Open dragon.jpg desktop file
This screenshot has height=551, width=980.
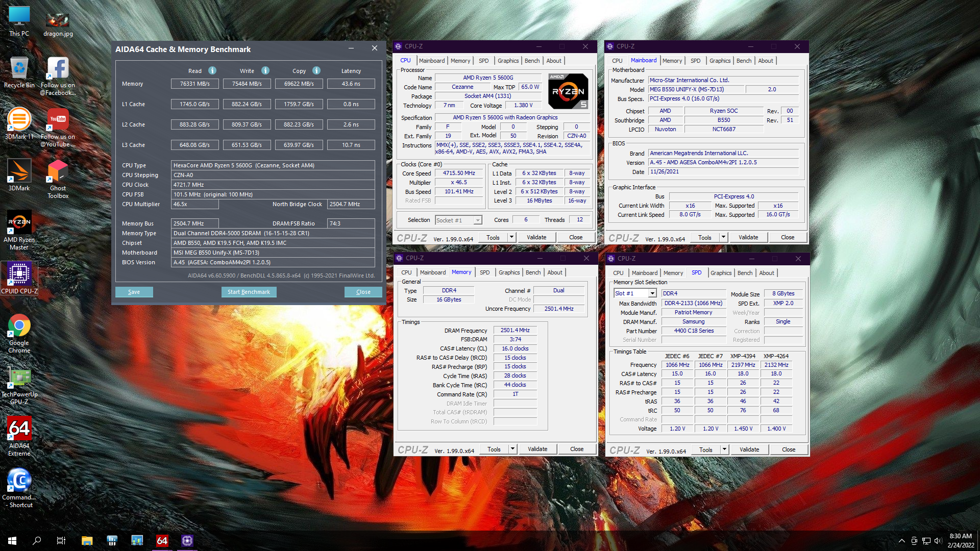point(58,24)
